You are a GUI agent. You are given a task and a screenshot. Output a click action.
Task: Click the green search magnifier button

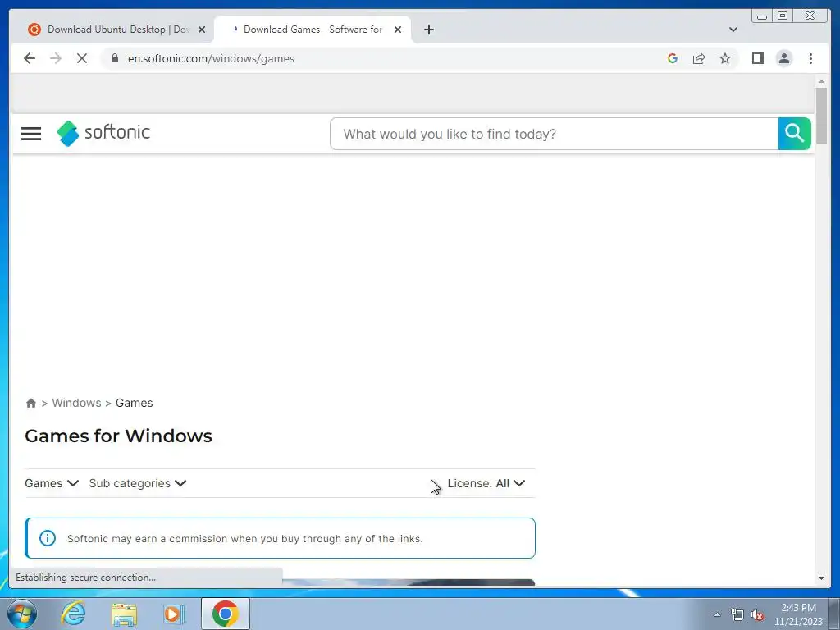pos(794,134)
